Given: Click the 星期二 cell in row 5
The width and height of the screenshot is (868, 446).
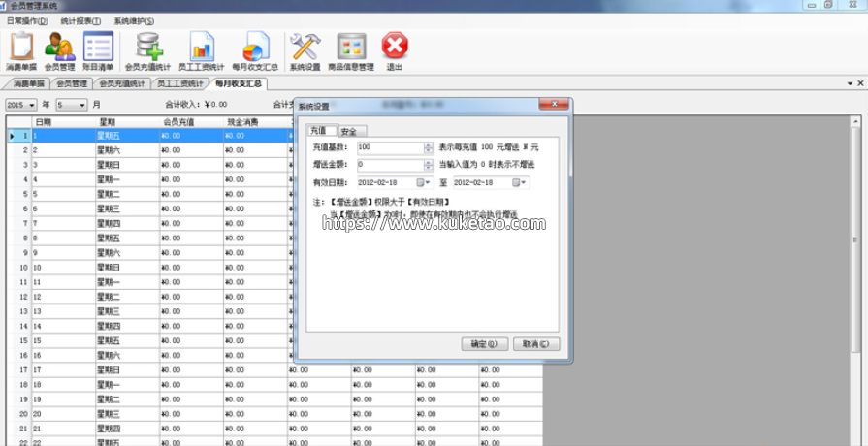Looking at the screenshot, I should click(x=128, y=194).
